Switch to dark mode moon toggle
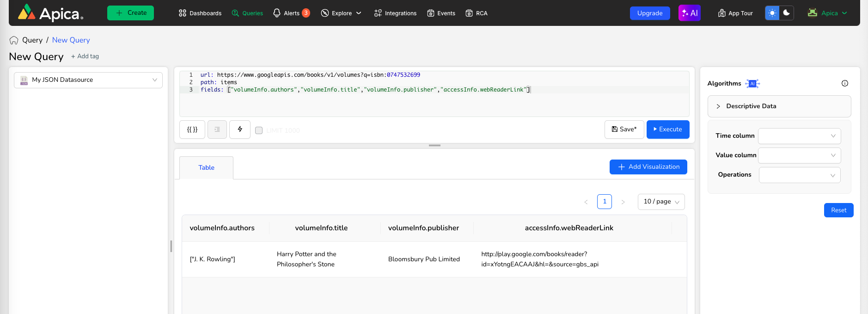Screen dimensions: 868x314 click(x=787, y=13)
